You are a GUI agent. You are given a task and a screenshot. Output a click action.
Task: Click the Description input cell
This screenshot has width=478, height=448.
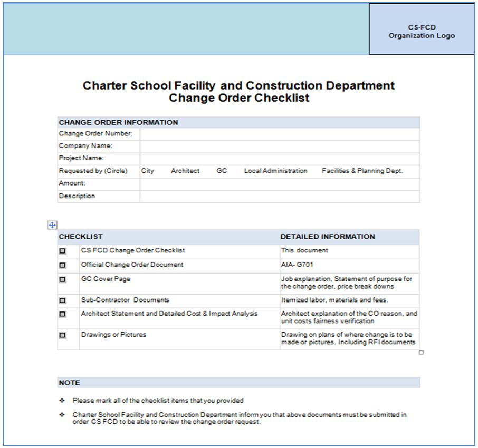click(280, 196)
